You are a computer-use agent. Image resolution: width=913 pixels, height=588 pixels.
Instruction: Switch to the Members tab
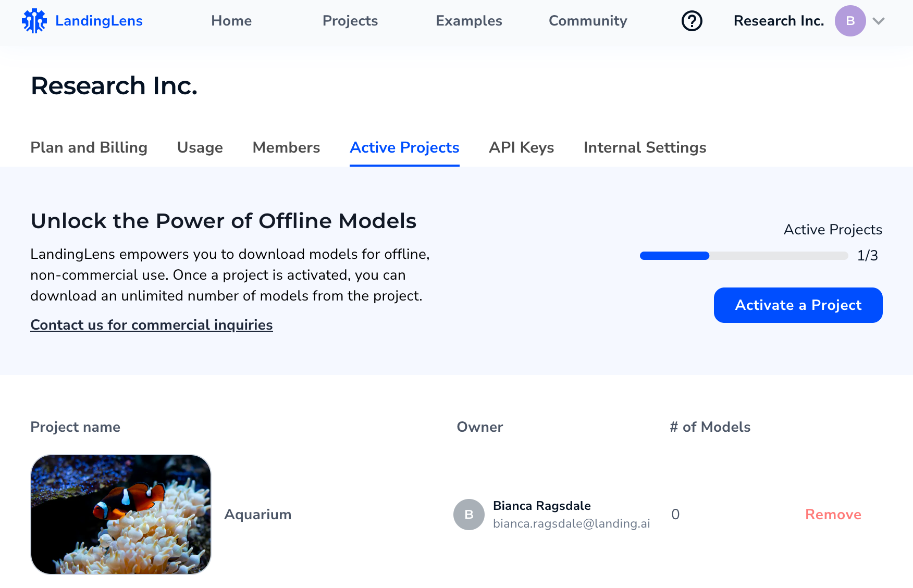click(286, 148)
